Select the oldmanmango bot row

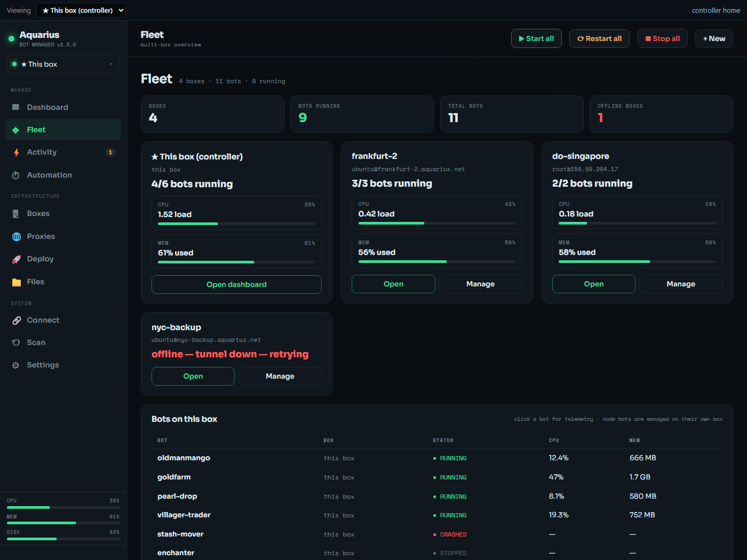[437, 458]
